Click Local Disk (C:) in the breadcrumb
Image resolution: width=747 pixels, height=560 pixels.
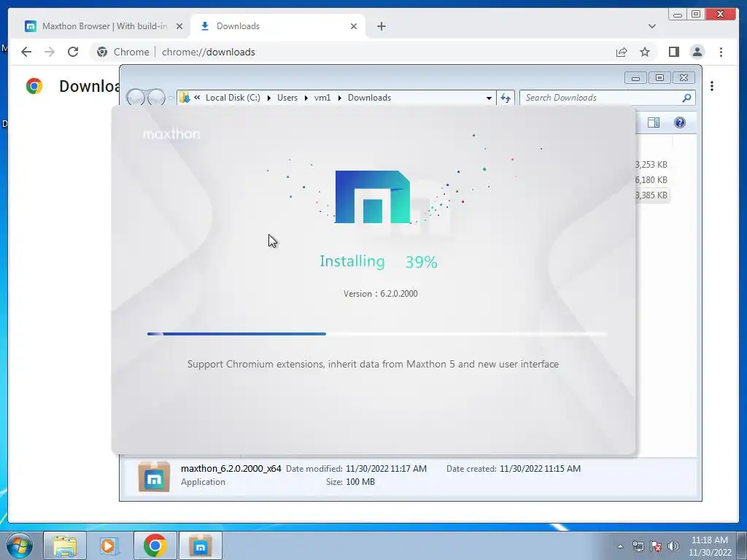click(233, 98)
